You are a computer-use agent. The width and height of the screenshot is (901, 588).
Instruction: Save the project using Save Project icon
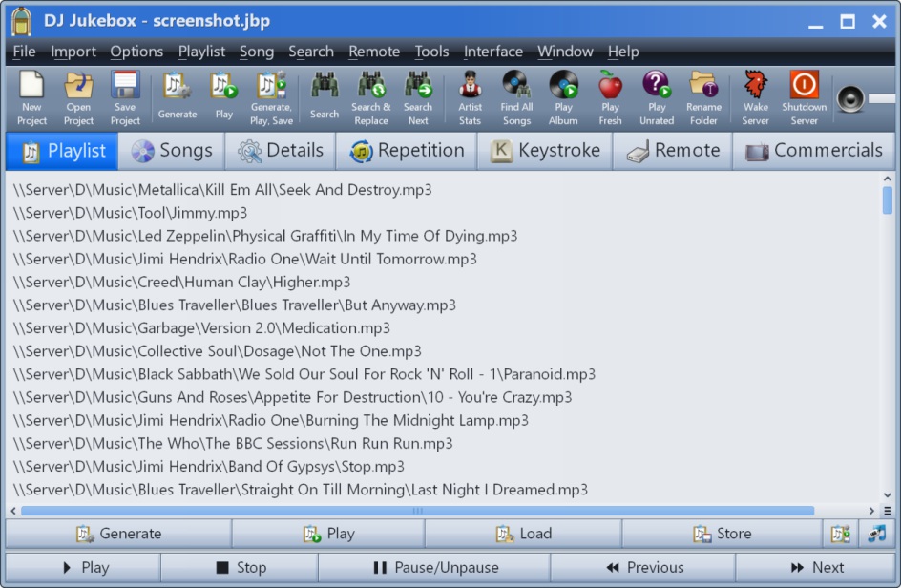(125, 95)
